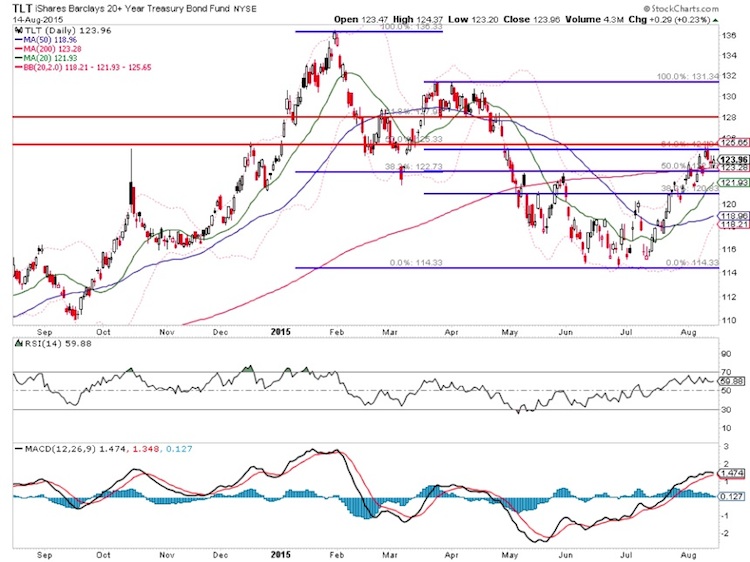
Task: Click the 0.0%: 114.33 label near August
Action: tap(692, 263)
